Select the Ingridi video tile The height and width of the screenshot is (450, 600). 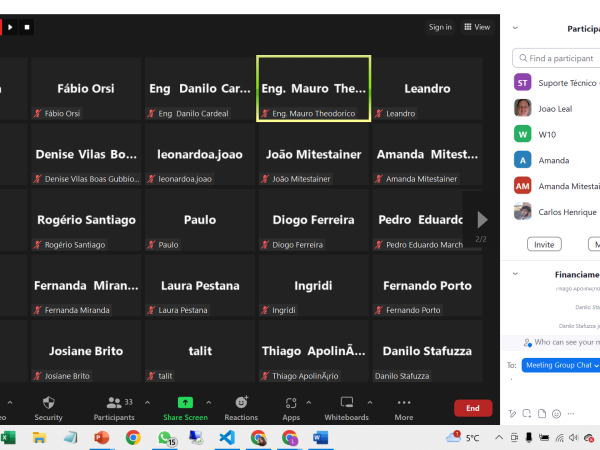[313, 285]
